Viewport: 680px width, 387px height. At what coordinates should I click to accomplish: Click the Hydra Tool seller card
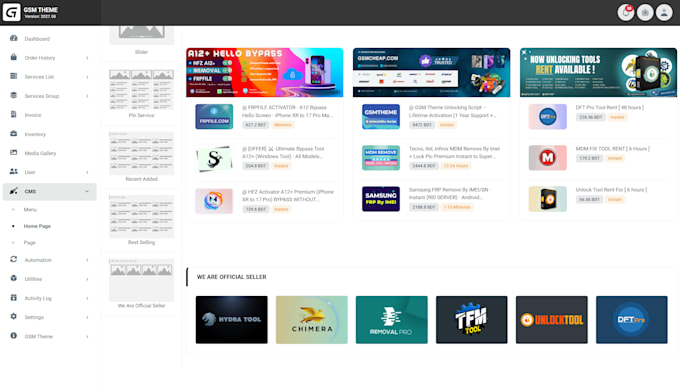pos(232,320)
